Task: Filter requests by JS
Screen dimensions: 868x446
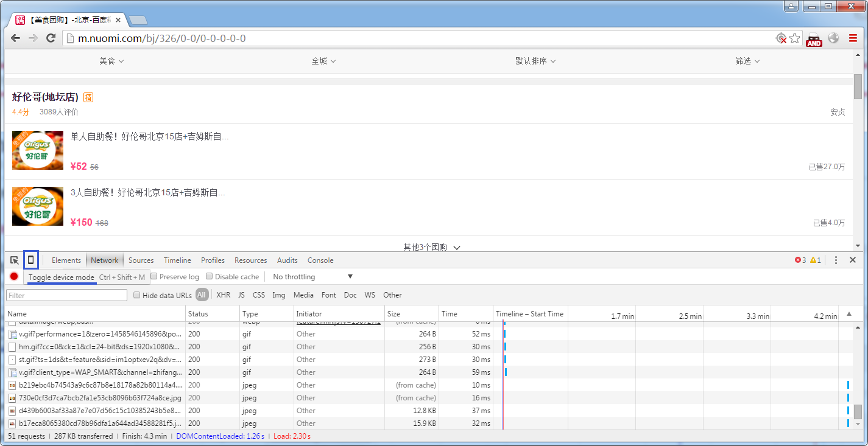Action: coord(241,295)
